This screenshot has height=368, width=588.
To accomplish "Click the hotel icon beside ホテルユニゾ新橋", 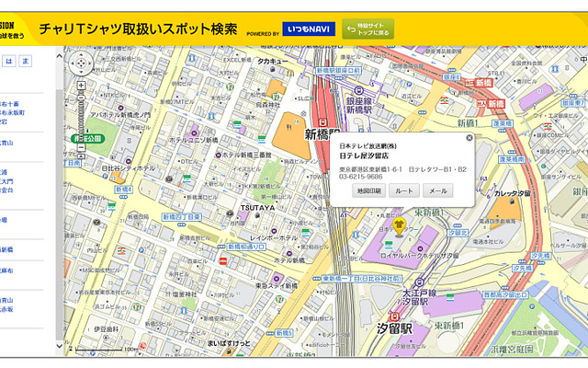I will pos(194,132).
